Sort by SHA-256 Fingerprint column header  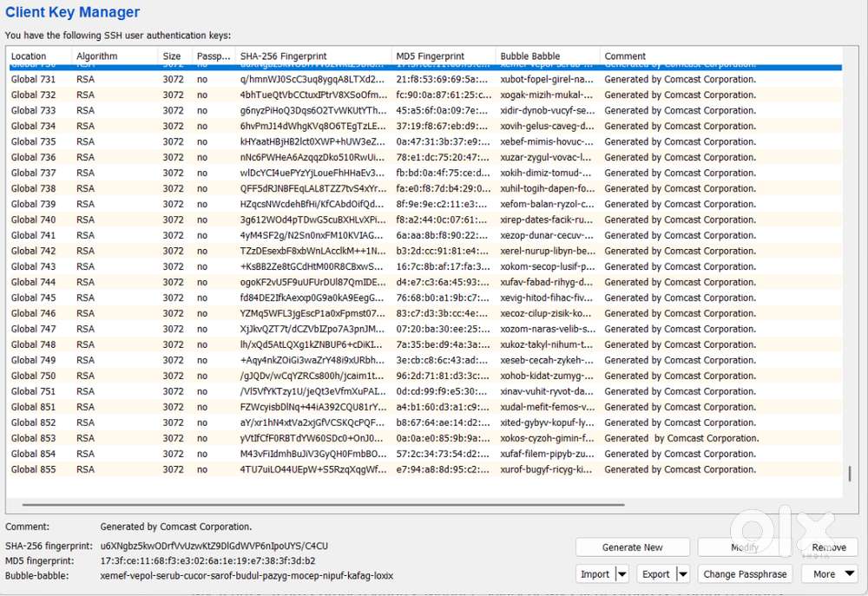313,56
